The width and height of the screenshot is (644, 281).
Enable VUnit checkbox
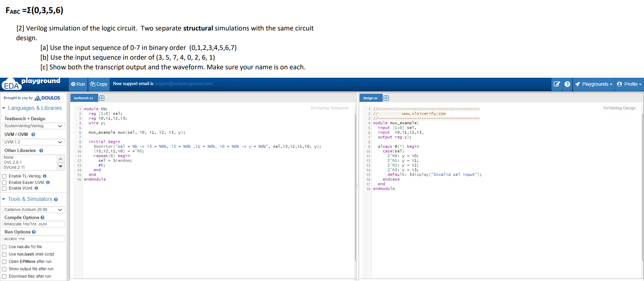(x=4, y=188)
